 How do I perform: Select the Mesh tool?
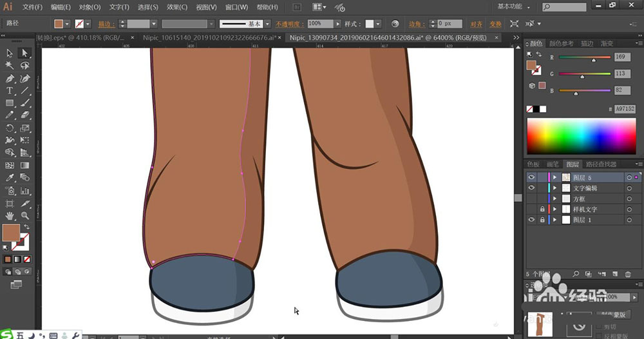coord(10,165)
